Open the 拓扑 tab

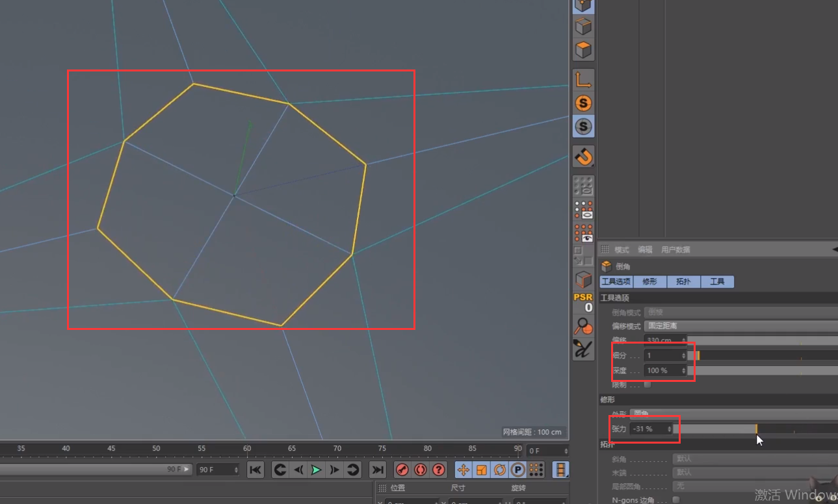(x=683, y=282)
